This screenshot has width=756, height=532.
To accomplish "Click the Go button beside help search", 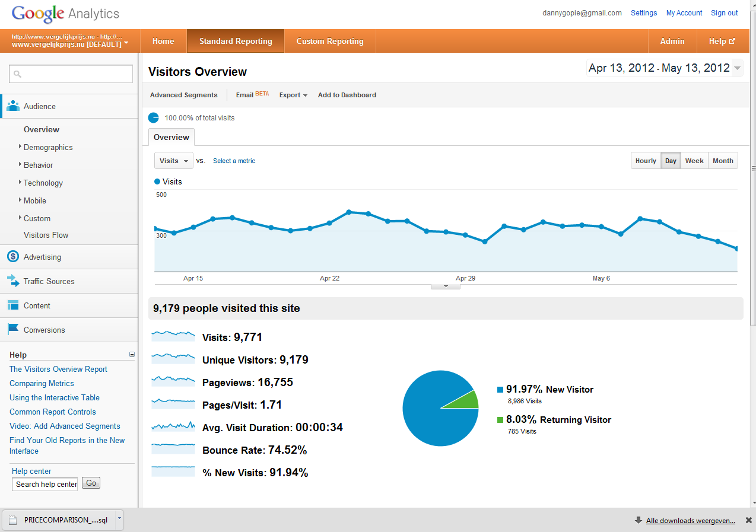I will point(91,483).
